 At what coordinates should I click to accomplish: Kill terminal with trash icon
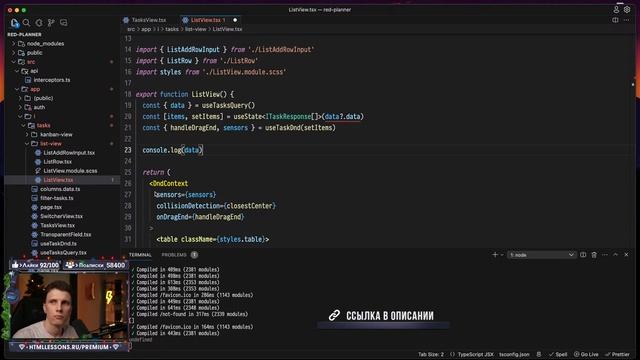[594, 255]
